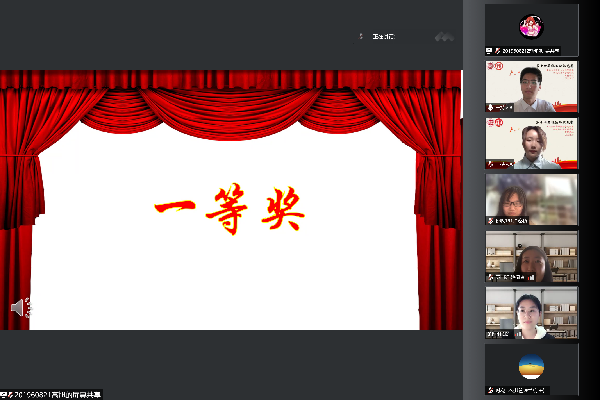Click the microphone icon beside the speaking indicator
The image size is (600, 400).
[362, 37]
